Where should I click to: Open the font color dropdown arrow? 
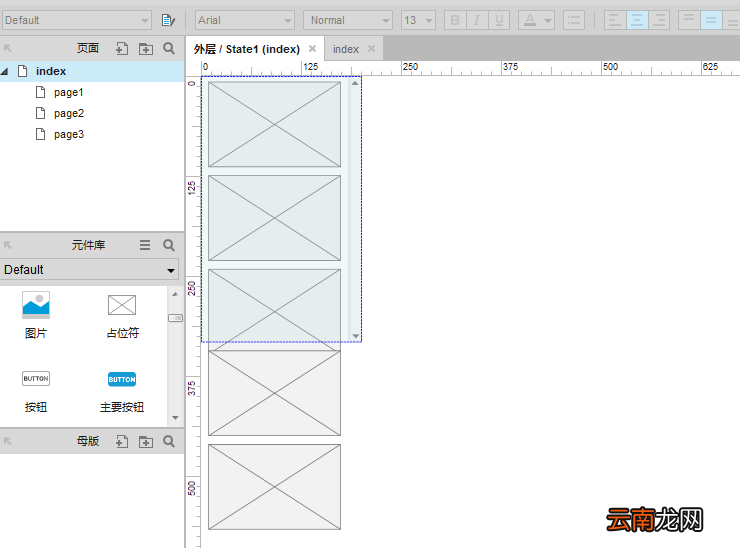click(548, 21)
